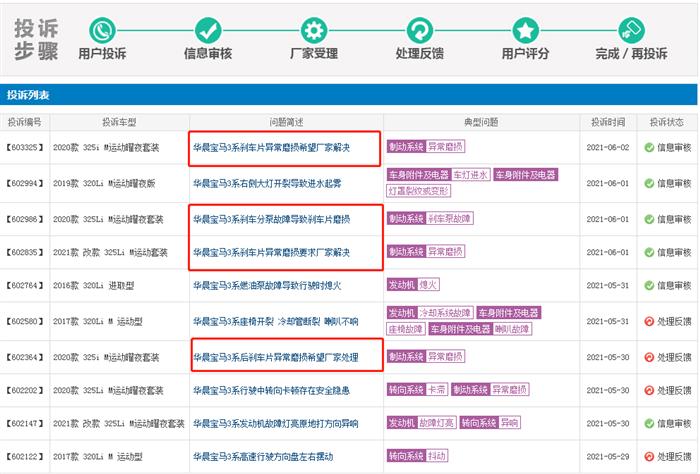Viewport: 700px width, 474px height.
Task: Click the 熄火 tag in row 602764
Action: tap(428, 284)
